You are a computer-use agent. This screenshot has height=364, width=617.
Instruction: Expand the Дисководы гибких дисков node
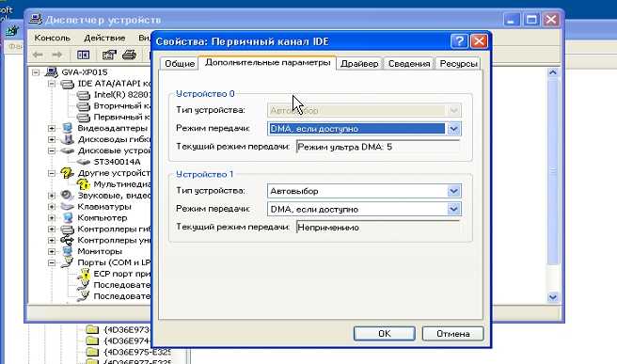click(52, 139)
